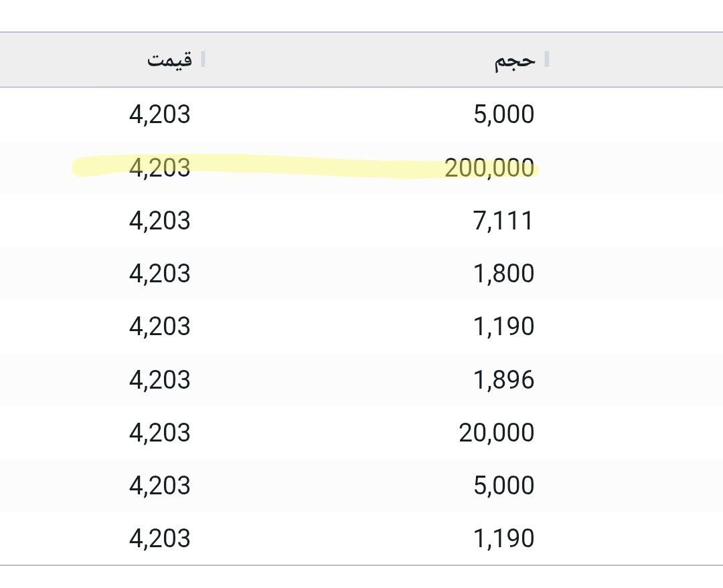
Task: Click the 5,000 volume in the second-to-last row
Action: (x=503, y=486)
